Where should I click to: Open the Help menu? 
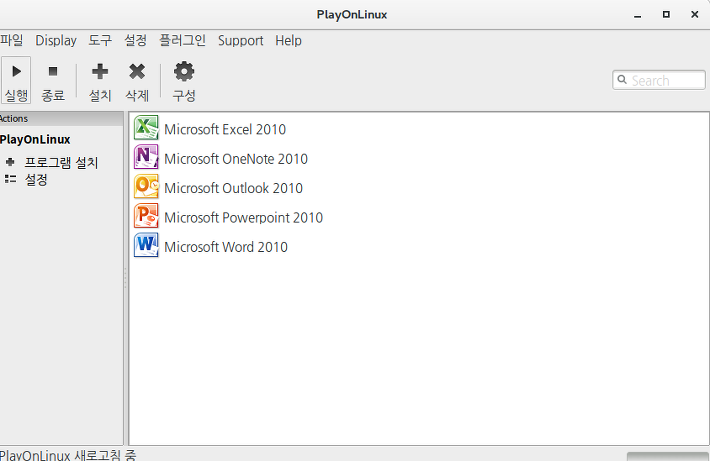(288, 40)
